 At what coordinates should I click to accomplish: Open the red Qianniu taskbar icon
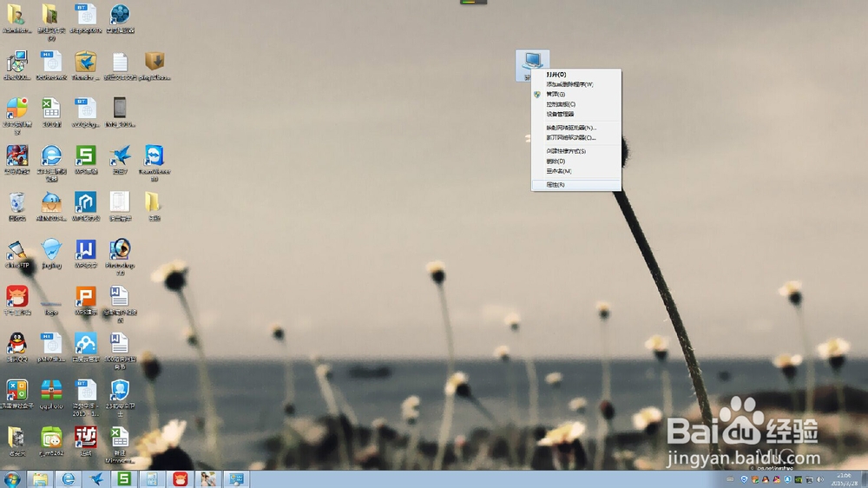point(181,479)
